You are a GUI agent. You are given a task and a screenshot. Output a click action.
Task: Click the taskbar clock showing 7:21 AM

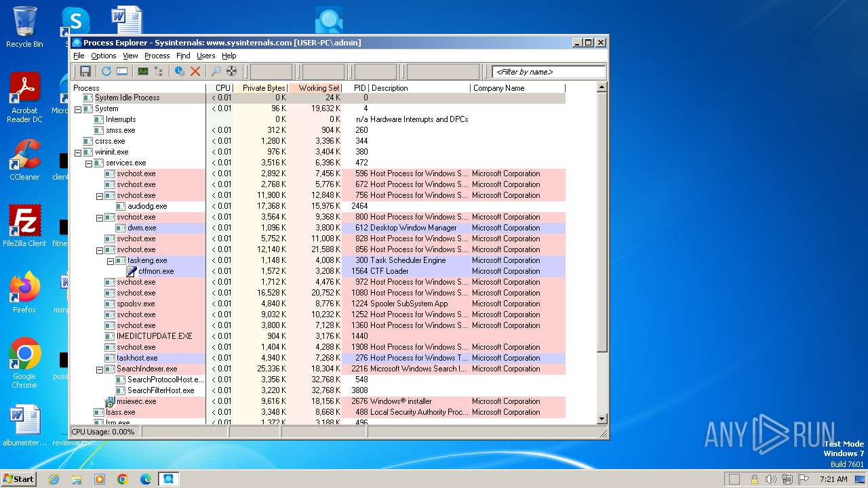pyautogui.click(x=833, y=479)
